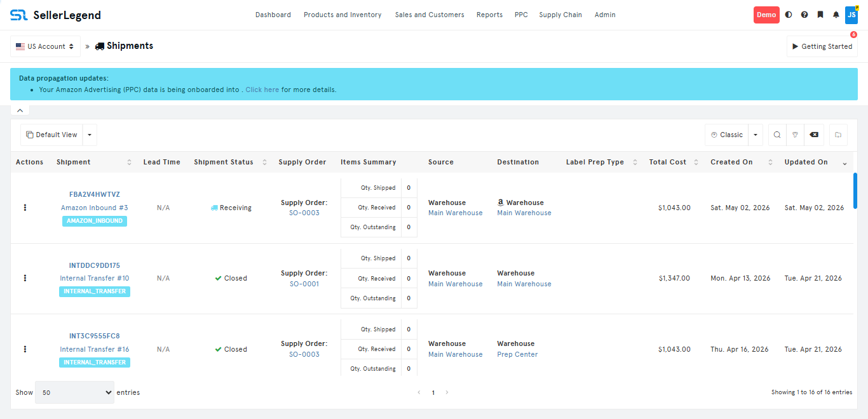This screenshot has width=868, height=419.
Task: Select page number 1 in pagination
Action: tap(433, 392)
